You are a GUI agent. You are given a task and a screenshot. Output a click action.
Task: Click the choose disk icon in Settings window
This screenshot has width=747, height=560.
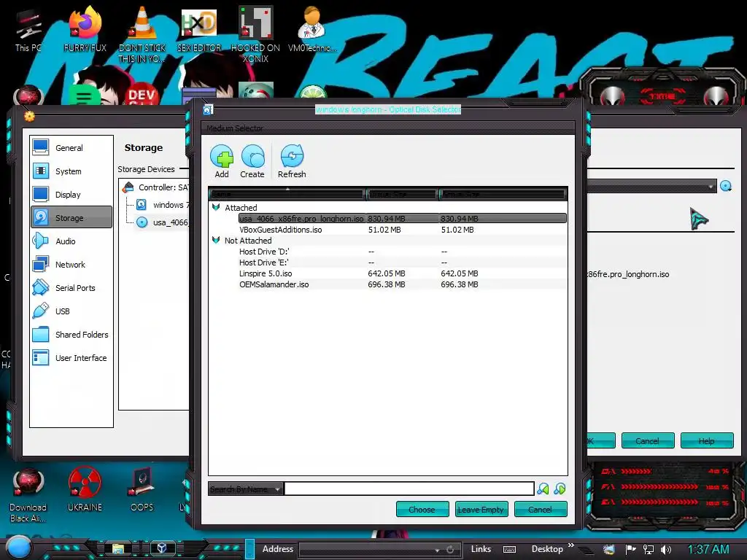pyautogui.click(x=726, y=186)
